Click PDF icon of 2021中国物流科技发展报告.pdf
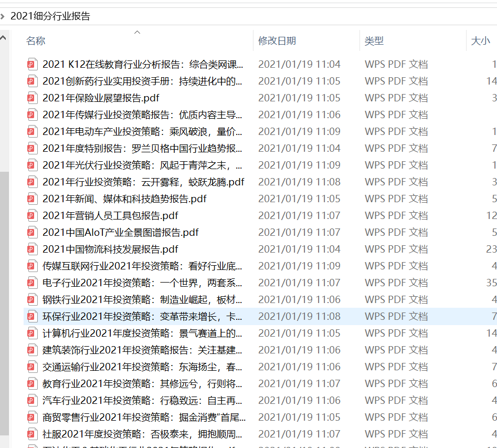 [x=33, y=249]
